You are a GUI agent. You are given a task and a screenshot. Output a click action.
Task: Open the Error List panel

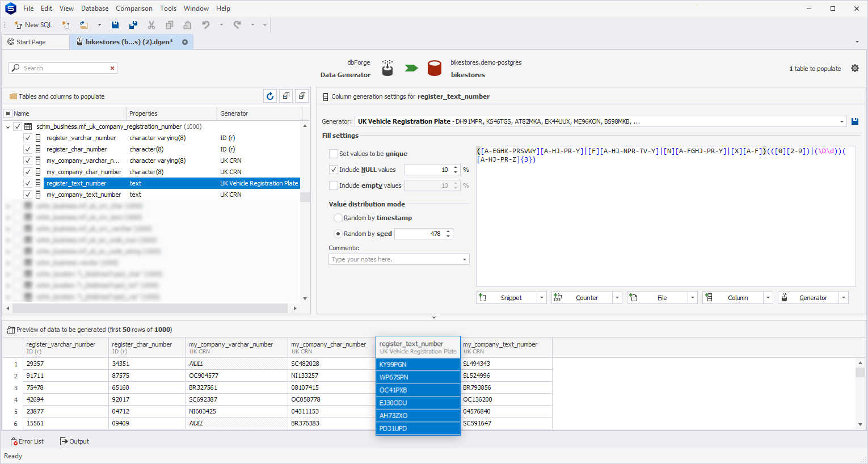(27, 441)
